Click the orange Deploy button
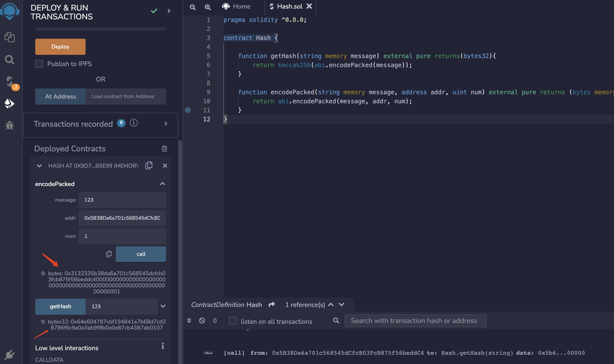 tap(60, 47)
